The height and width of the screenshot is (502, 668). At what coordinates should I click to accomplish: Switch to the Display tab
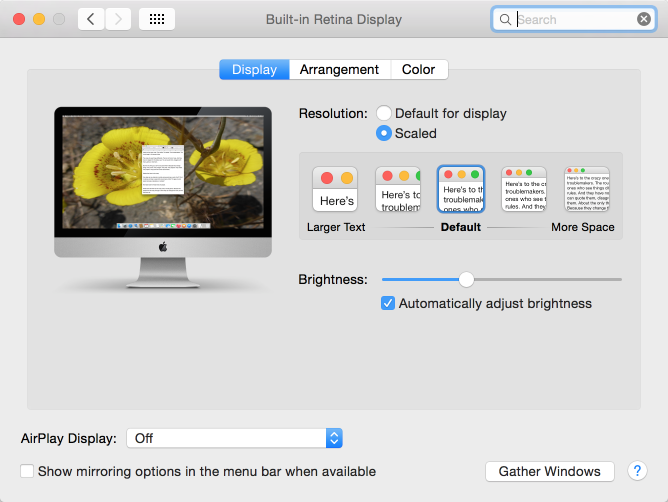254,69
